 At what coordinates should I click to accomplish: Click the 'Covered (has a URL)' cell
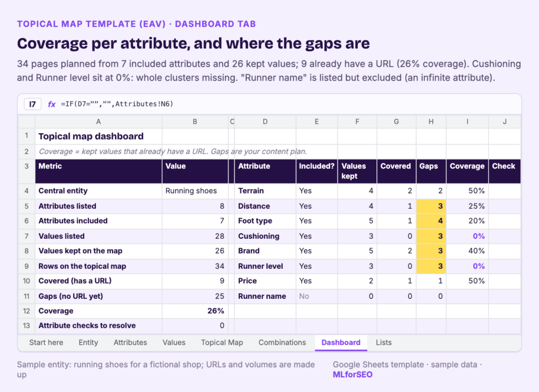[x=98, y=281]
